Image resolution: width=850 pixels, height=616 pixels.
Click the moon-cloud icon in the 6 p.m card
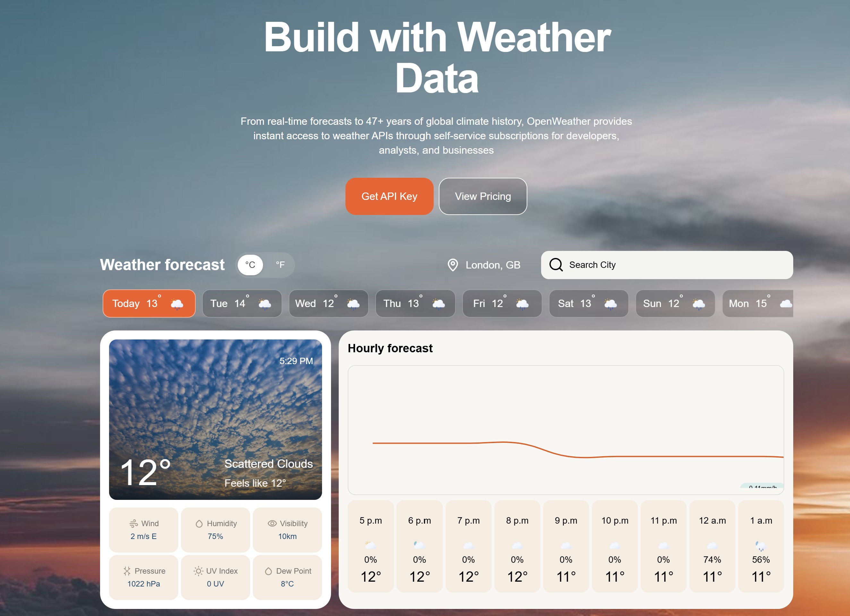tap(419, 545)
